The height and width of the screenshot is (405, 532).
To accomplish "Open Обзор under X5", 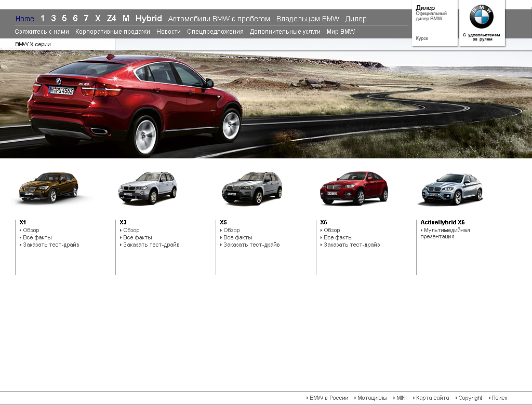I will [231, 230].
